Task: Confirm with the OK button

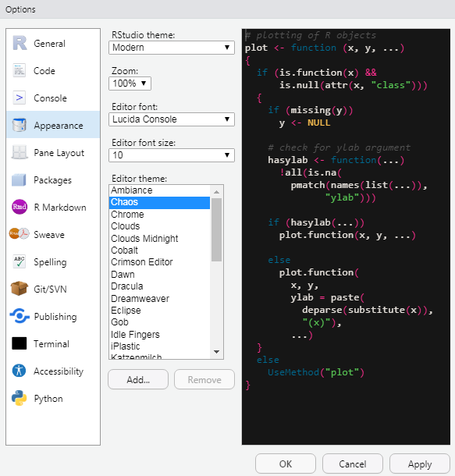Action: pos(286,464)
